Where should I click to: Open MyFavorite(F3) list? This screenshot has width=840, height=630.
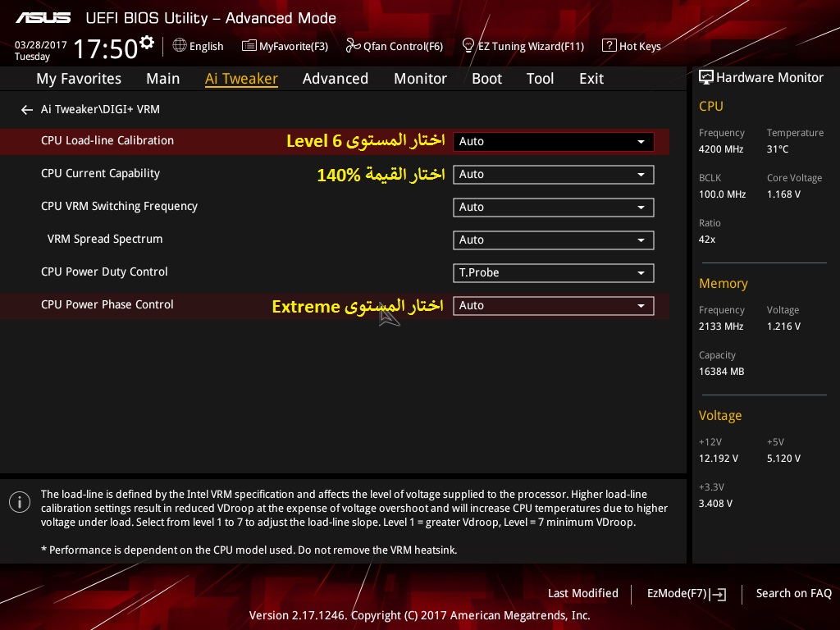click(285, 46)
